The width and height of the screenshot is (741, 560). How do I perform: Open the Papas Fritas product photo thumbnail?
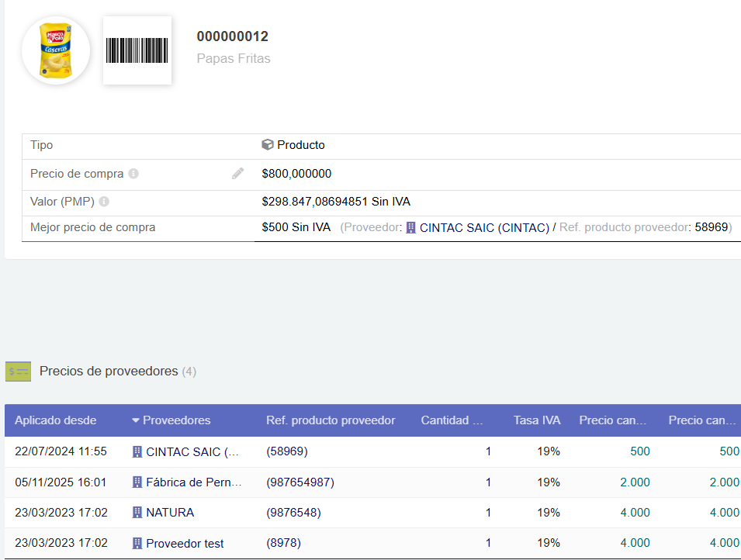(56, 50)
